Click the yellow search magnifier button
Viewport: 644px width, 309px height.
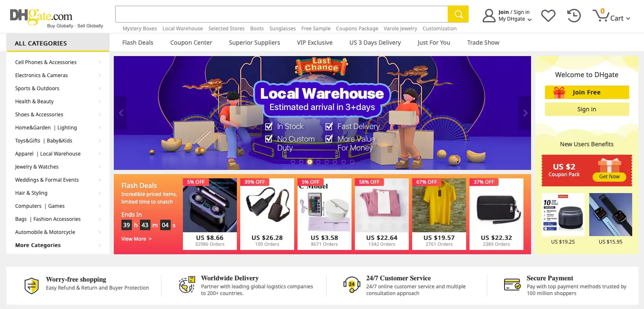[x=458, y=14]
